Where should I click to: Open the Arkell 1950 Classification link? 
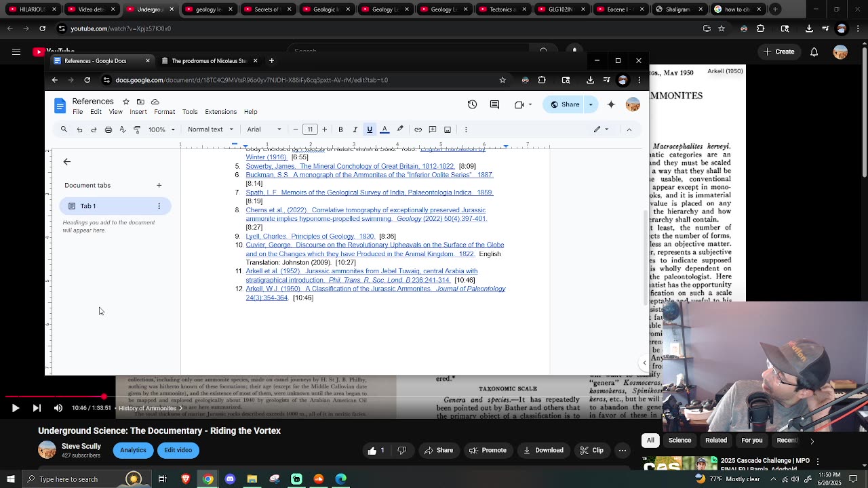tap(376, 293)
